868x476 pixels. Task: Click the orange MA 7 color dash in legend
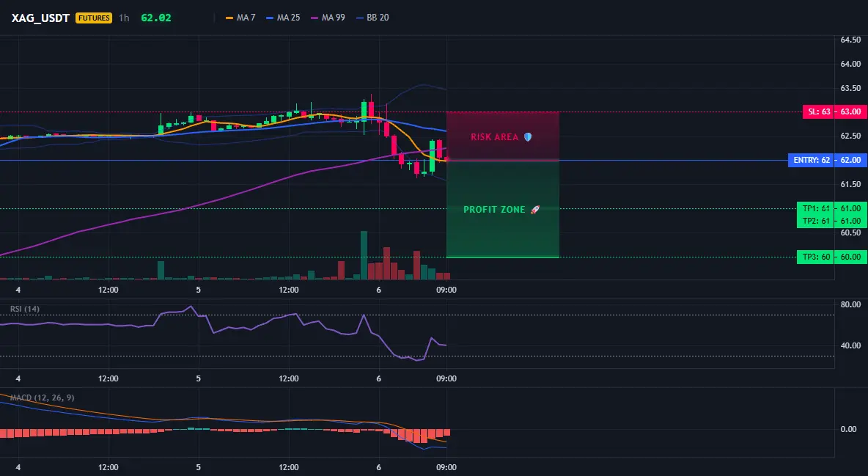click(229, 18)
